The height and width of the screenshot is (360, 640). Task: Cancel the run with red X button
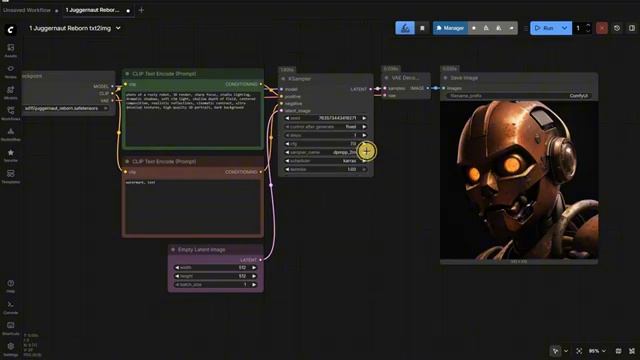[x=602, y=28]
